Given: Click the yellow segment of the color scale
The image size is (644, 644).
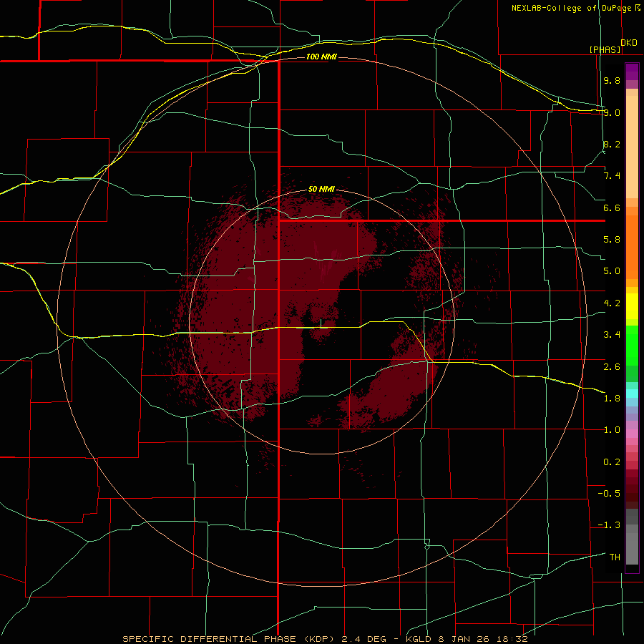Looking at the screenshot, I should coord(632,306).
